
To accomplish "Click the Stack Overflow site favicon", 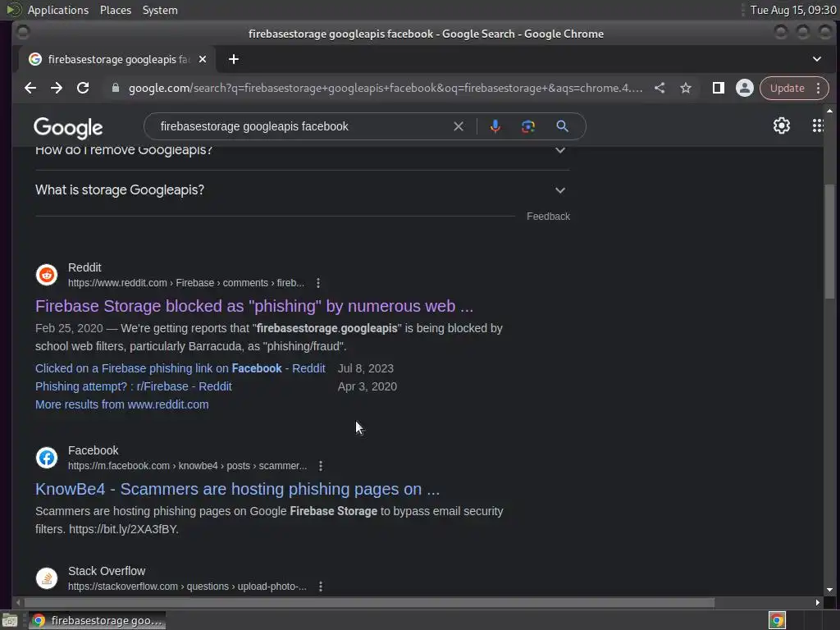I will point(47,578).
